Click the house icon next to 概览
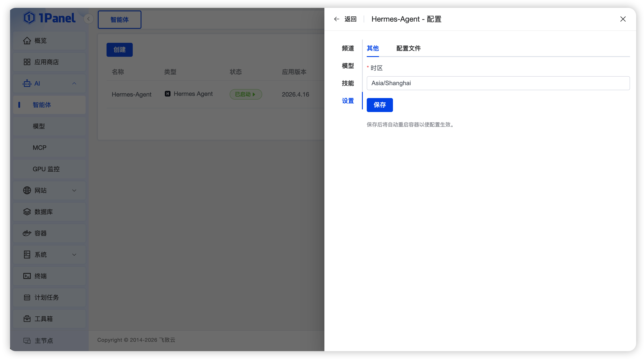 point(27,40)
